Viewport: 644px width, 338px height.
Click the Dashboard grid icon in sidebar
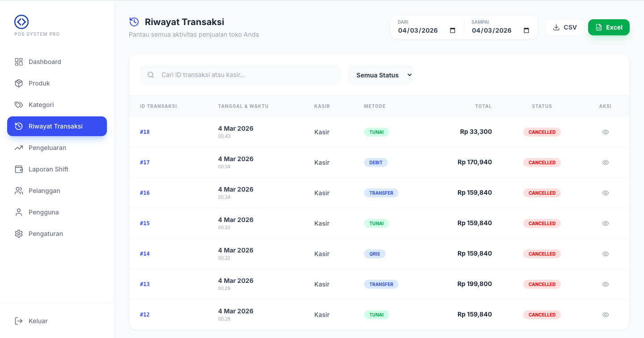click(x=19, y=62)
